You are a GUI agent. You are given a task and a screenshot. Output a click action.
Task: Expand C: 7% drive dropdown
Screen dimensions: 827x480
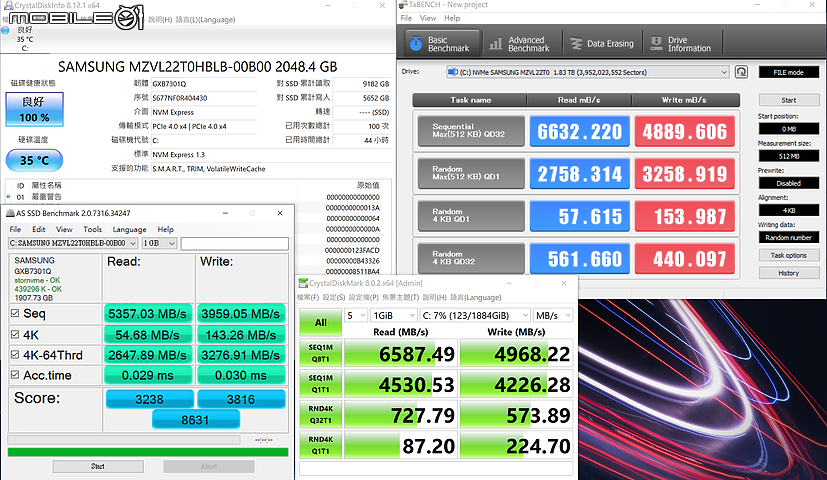click(x=475, y=315)
